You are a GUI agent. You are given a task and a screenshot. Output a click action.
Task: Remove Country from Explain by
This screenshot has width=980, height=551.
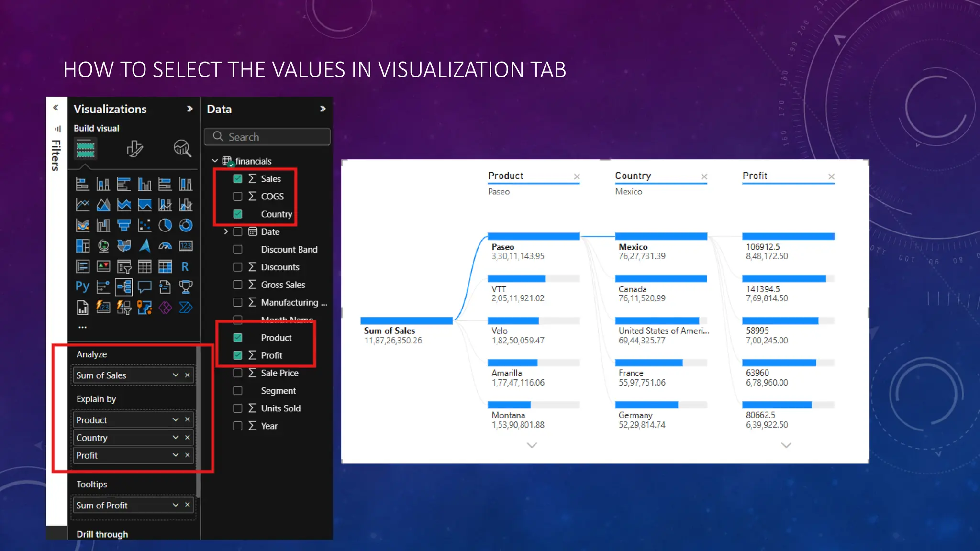click(188, 438)
